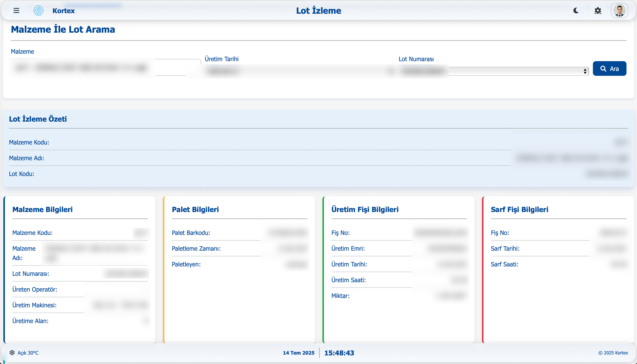
Task: Click the Kortex brand name link
Action: tap(63, 11)
